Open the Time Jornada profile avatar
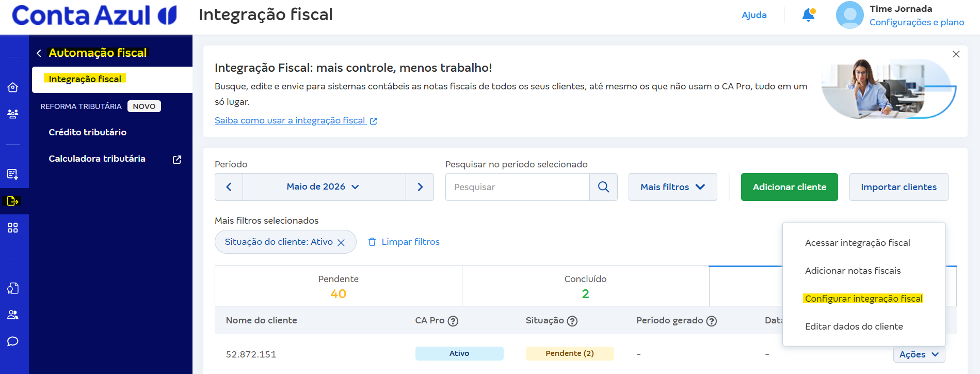The image size is (980, 374). tap(849, 15)
